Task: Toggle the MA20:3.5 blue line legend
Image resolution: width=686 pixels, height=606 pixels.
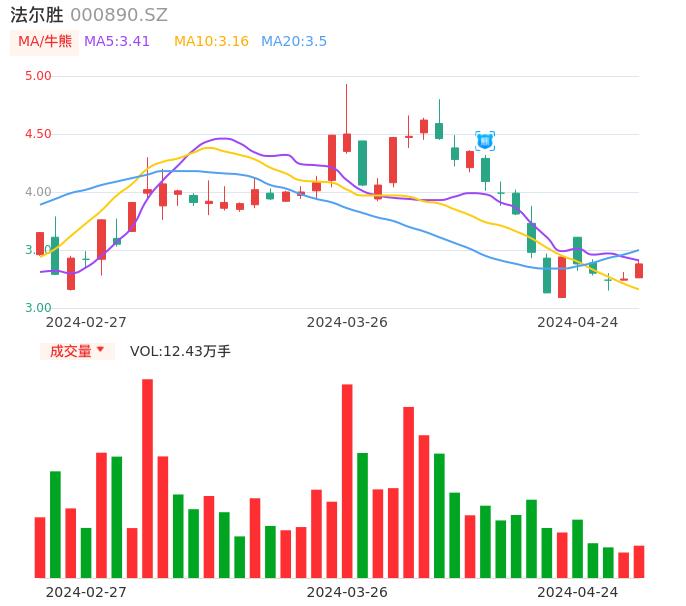Action: (x=294, y=42)
